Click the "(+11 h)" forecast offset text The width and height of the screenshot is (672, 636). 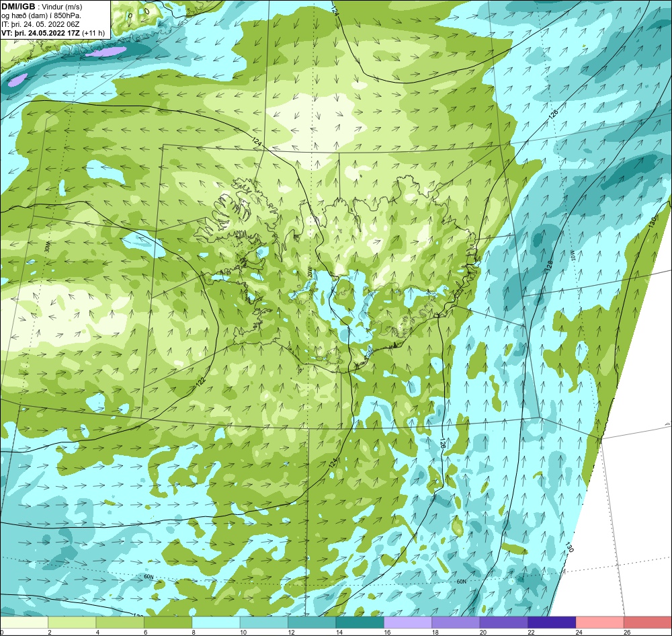click(x=93, y=32)
